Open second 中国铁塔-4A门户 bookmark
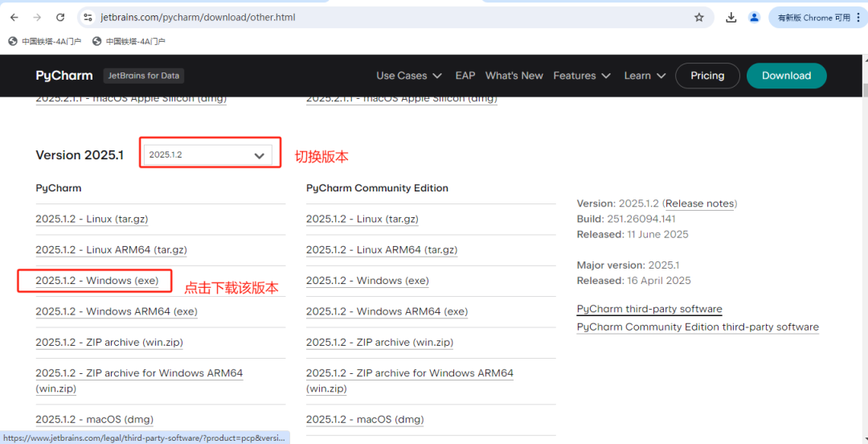868x444 pixels. (x=129, y=41)
